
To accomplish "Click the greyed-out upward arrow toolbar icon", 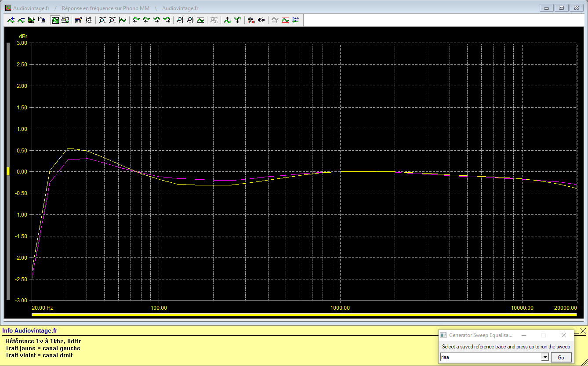I will [275, 20].
